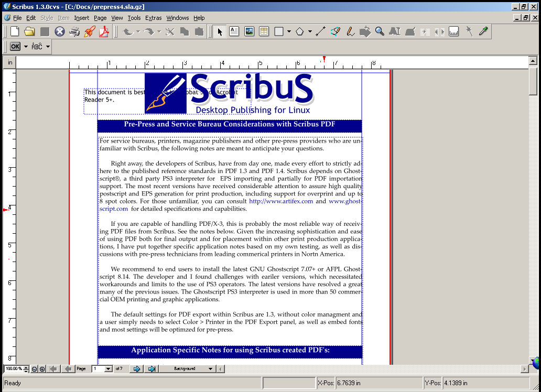The width and height of the screenshot is (541, 392).
Task: Open the Windows menu
Action: 177,18
